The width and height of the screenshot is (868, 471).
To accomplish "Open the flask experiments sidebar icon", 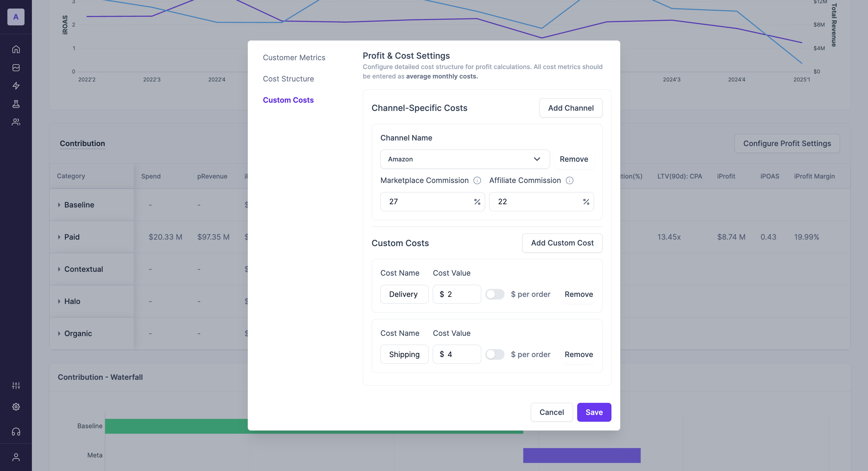I will [16, 104].
